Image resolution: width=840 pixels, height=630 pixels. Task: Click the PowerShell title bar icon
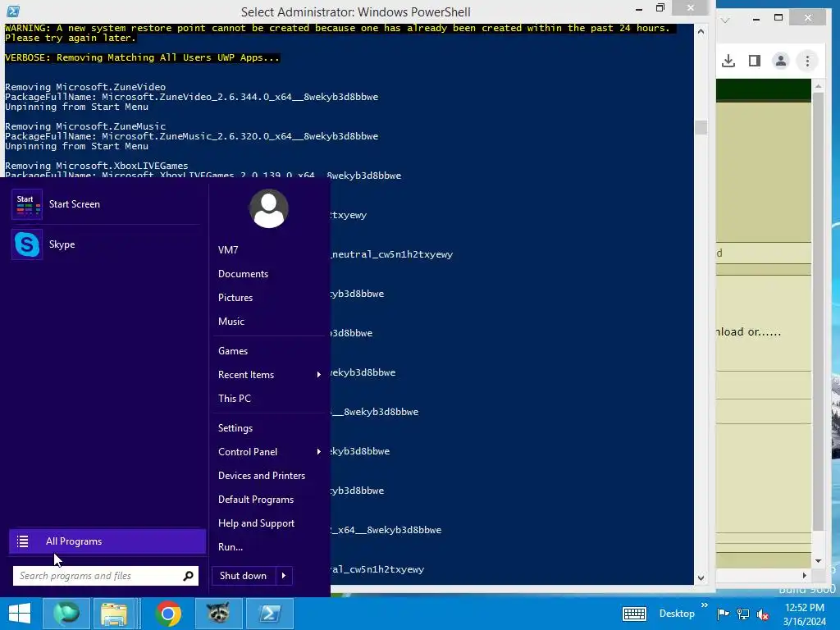[13, 11]
